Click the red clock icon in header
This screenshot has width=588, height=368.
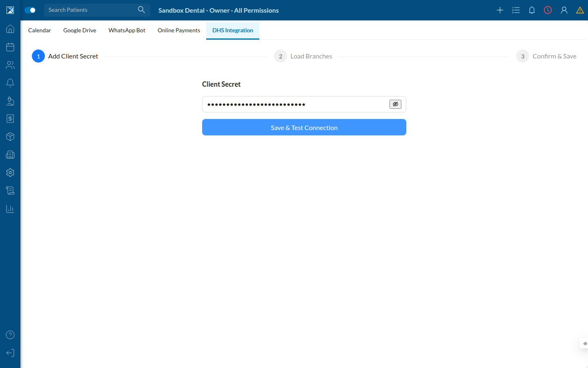[x=548, y=10]
